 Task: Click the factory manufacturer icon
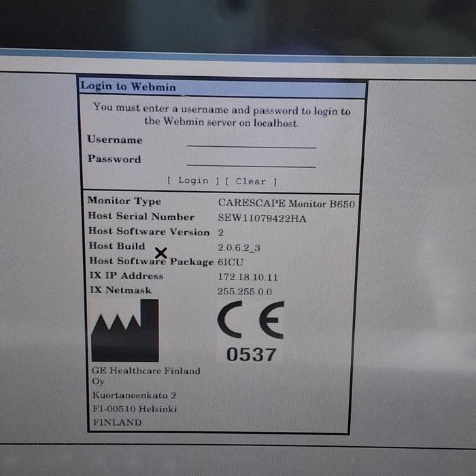click(x=125, y=331)
